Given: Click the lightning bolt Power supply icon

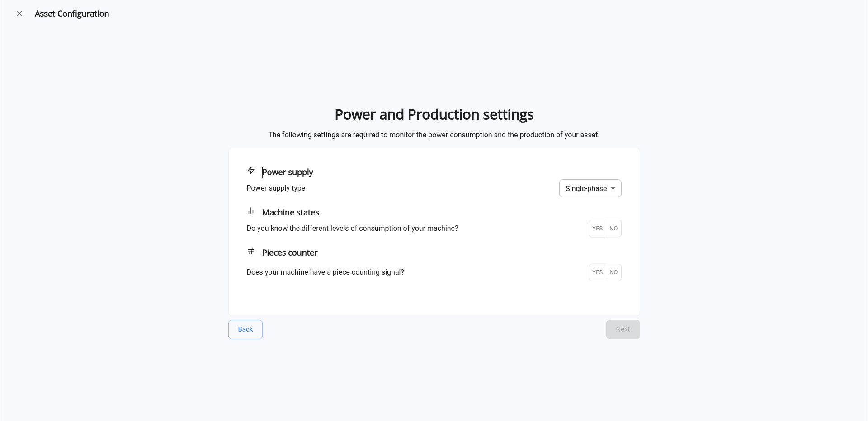Looking at the screenshot, I should point(251,170).
